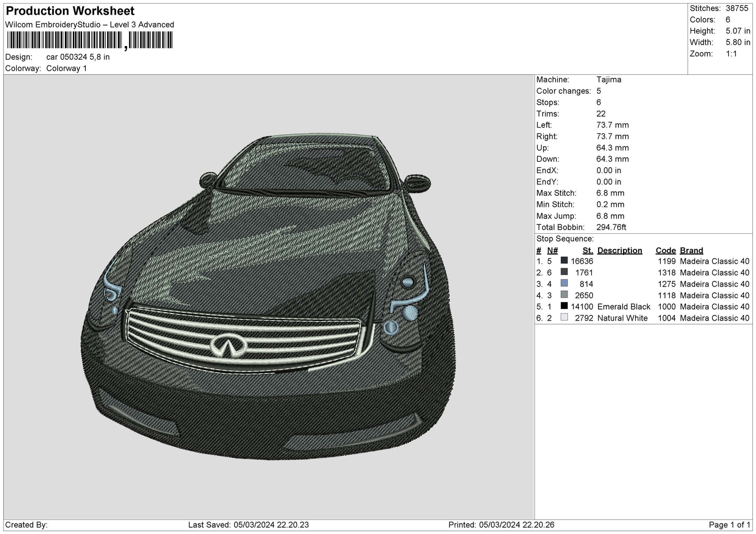
Task: Click 'Wilcom EmbroideryStudio – Level 3 Advanced' text
Action: coord(89,25)
